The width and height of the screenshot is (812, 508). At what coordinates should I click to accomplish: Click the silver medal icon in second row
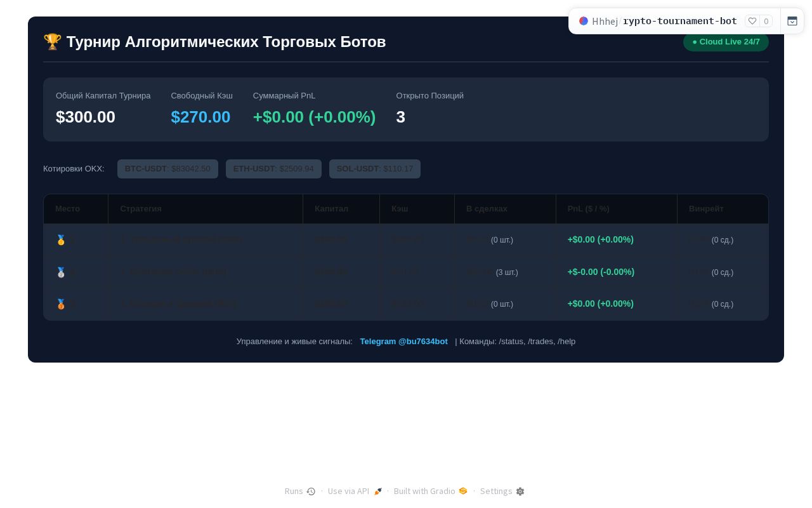[x=61, y=272]
